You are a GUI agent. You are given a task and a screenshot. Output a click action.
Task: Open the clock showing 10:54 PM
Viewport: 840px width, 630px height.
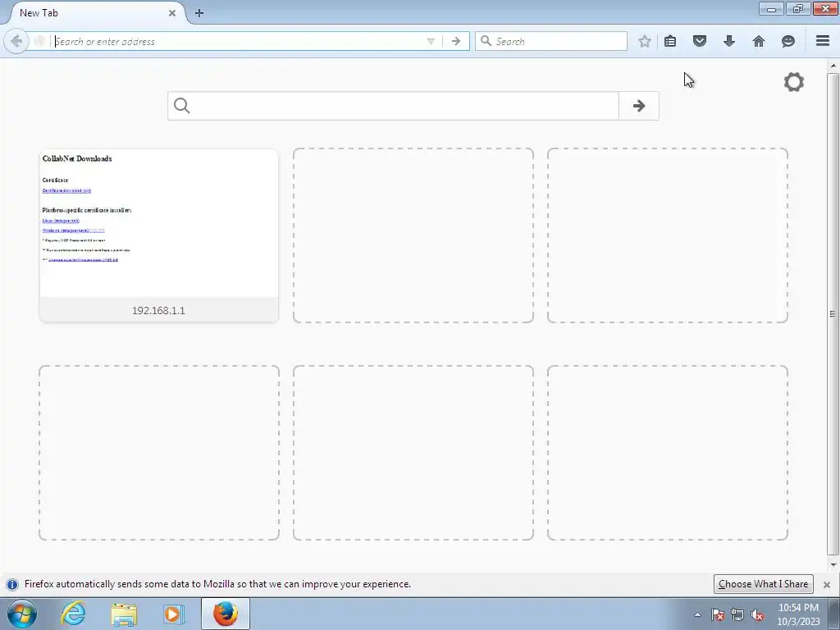click(798, 614)
